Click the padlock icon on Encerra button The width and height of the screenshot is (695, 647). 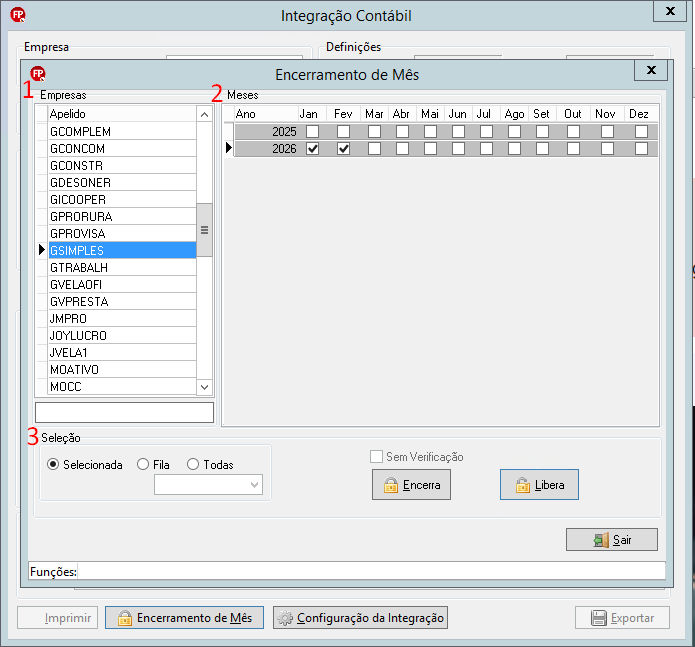click(390, 485)
